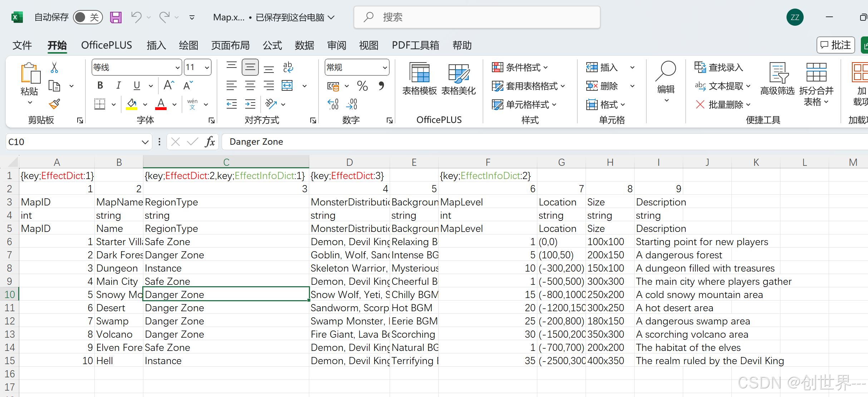Click 查找录入 lookup entry button
Image resolution: width=868 pixels, height=397 pixels.
click(719, 67)
